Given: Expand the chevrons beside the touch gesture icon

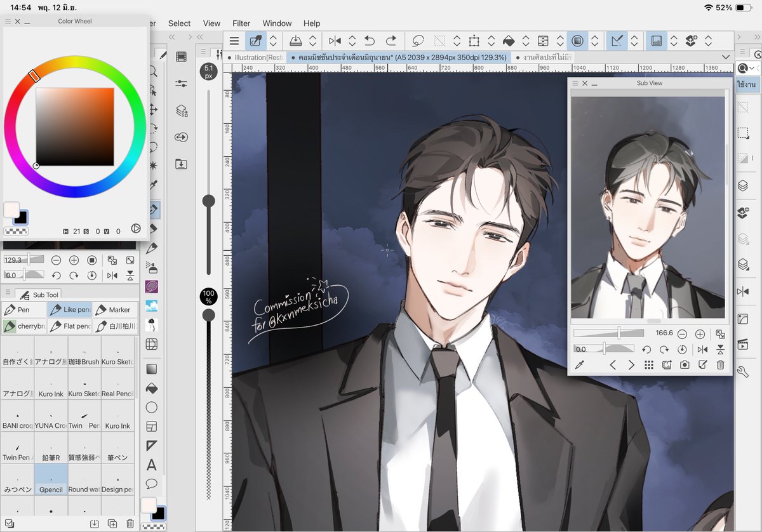Looking at the screenshot, I should pyautogui.click(x=273, y=41).
